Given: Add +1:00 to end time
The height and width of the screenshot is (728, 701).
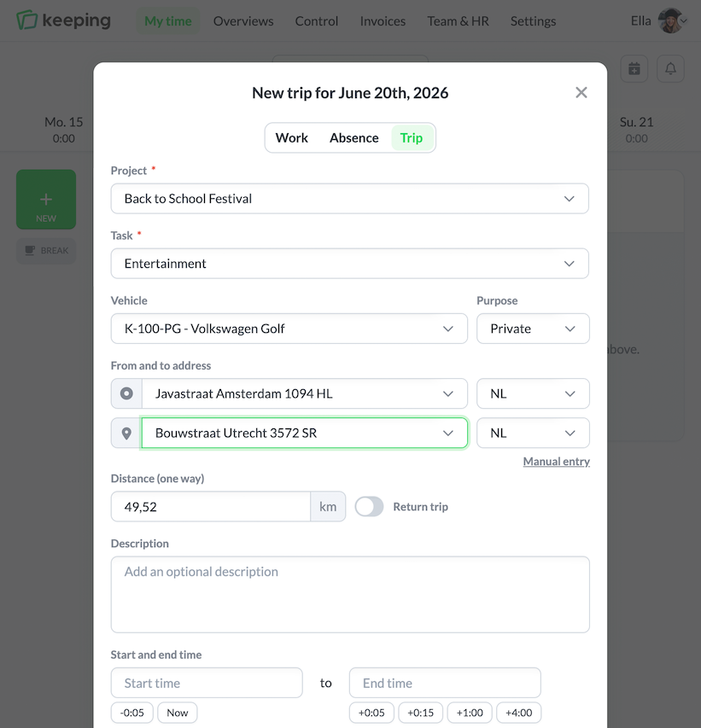Looking at the screenshot, I should [470, 713].
